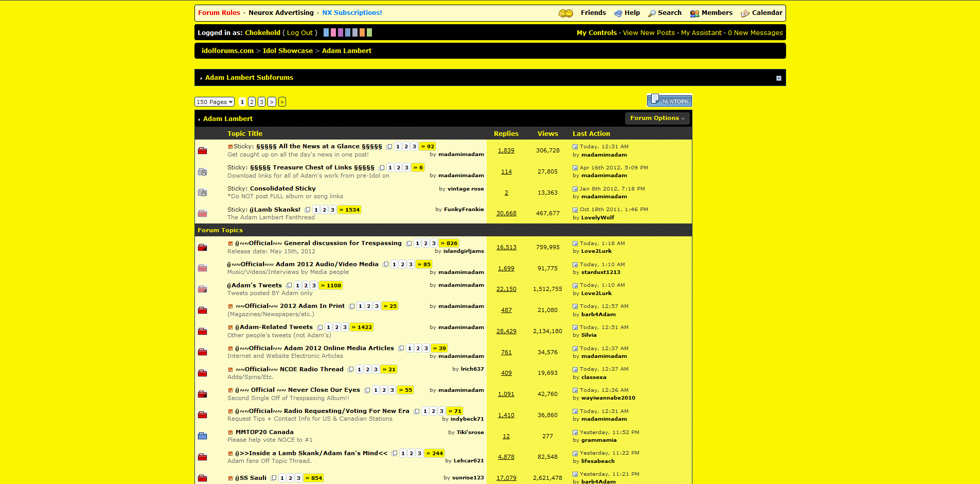Open replies count 30,668 for Lamb Skanks!
The image size is (980, 484).
click(506, 214)
